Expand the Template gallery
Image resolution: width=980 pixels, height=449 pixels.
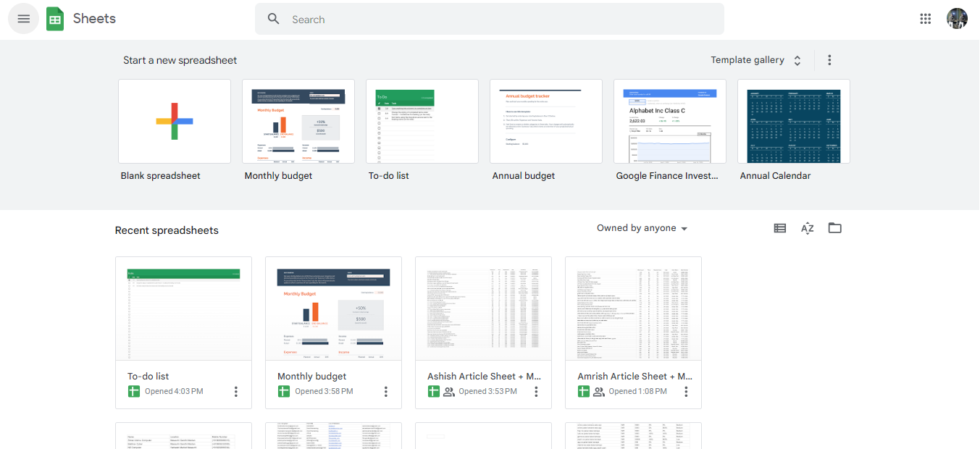pos(756,60)
